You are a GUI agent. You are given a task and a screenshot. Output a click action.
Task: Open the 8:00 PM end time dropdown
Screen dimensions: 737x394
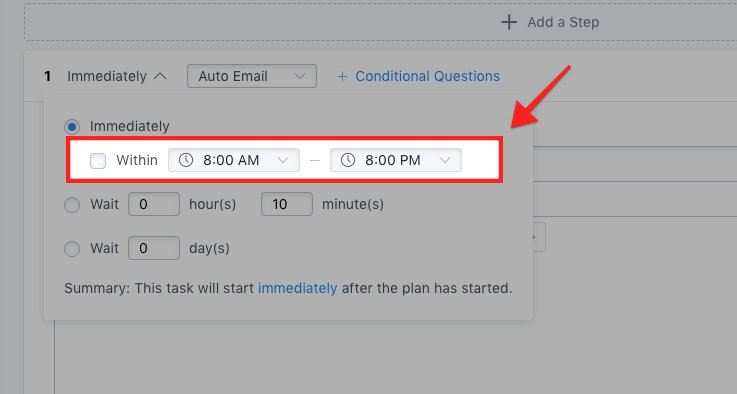(x=396, y=160)
